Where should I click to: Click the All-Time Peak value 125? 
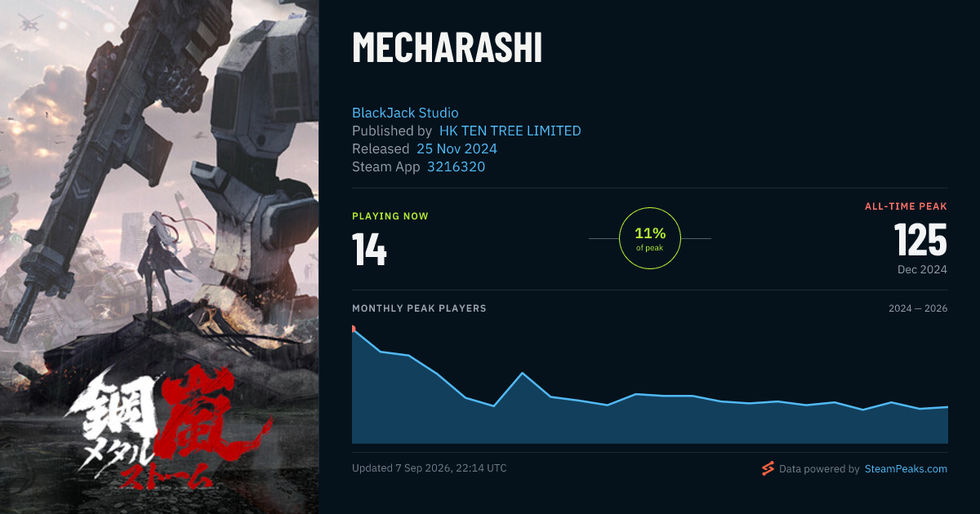point(920,240)
